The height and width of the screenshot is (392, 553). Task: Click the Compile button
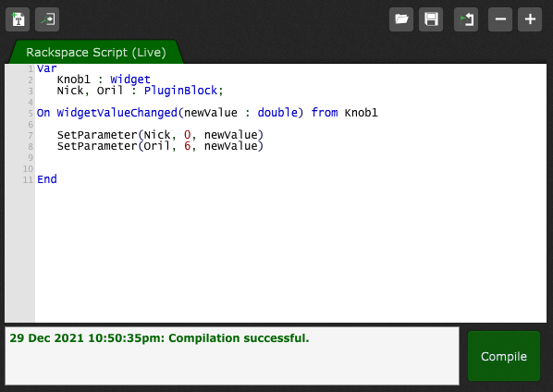[x=504, y=356]
